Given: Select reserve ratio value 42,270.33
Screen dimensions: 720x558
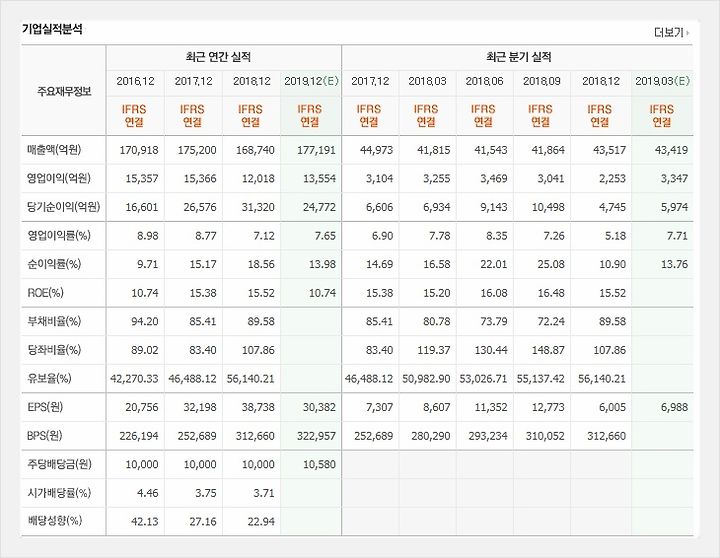Looking at the screenshot, I should pos(134,379).
